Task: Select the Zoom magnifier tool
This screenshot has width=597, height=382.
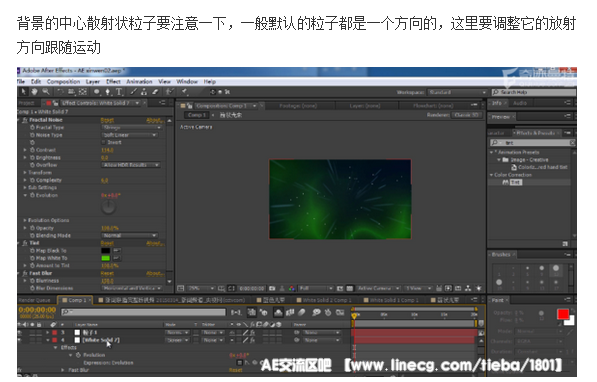Action: pos(46,92)
